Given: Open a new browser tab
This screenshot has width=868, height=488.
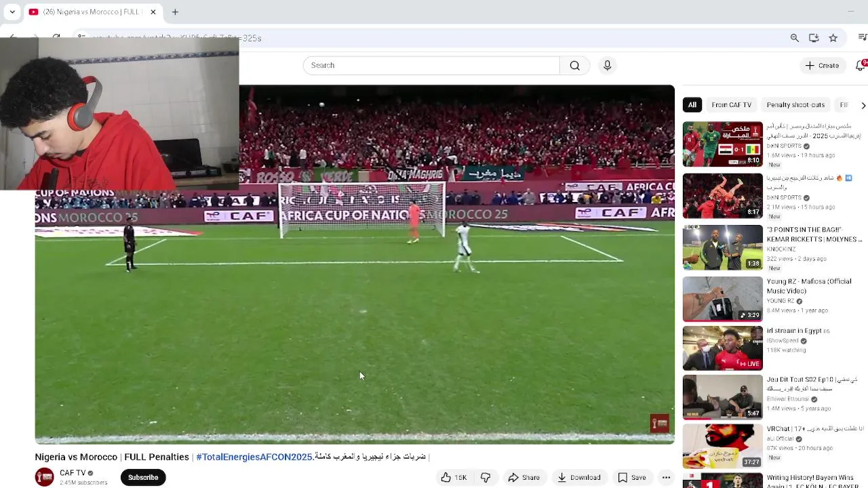Looking at the screenshot, I should click(x=175, y=12).
